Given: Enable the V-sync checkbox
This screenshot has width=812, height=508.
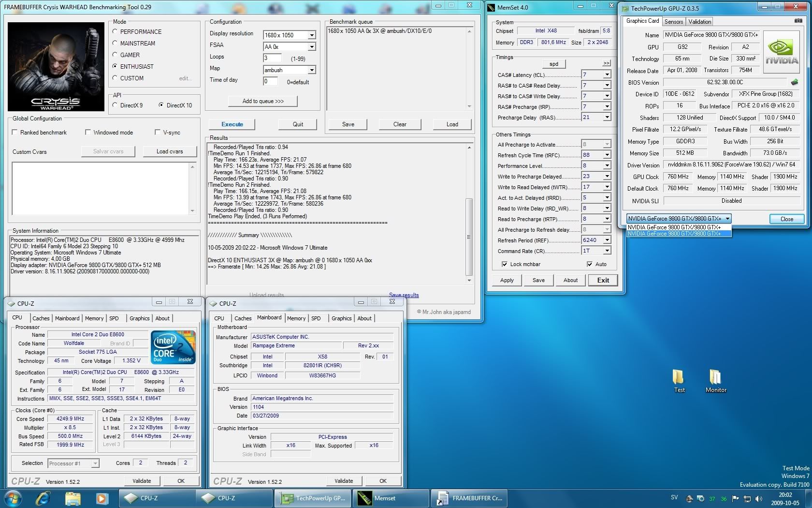Looking at the screenshot, I should tap(157, 132).
